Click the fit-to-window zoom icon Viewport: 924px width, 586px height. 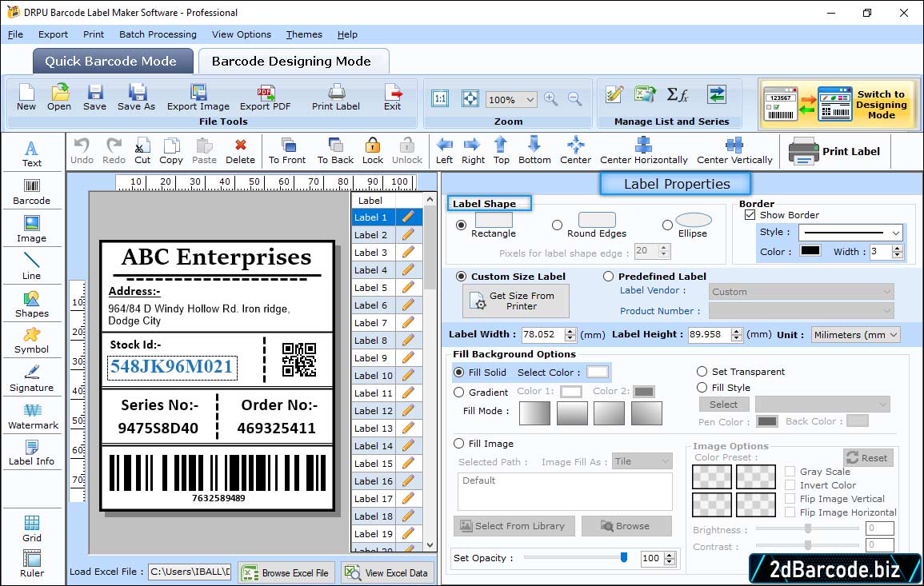pyautogui.click(x=470, y=98)
